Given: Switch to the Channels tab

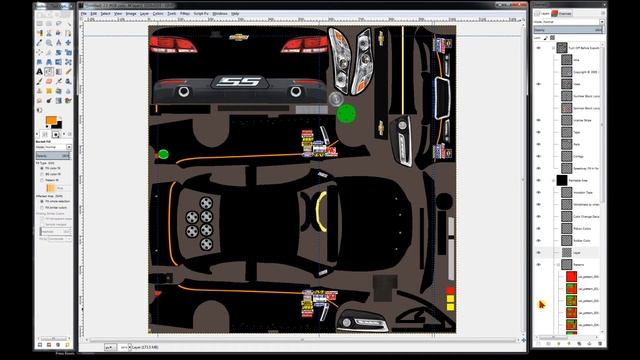Looking at the screenshot, I should click(x=562, y=13).
